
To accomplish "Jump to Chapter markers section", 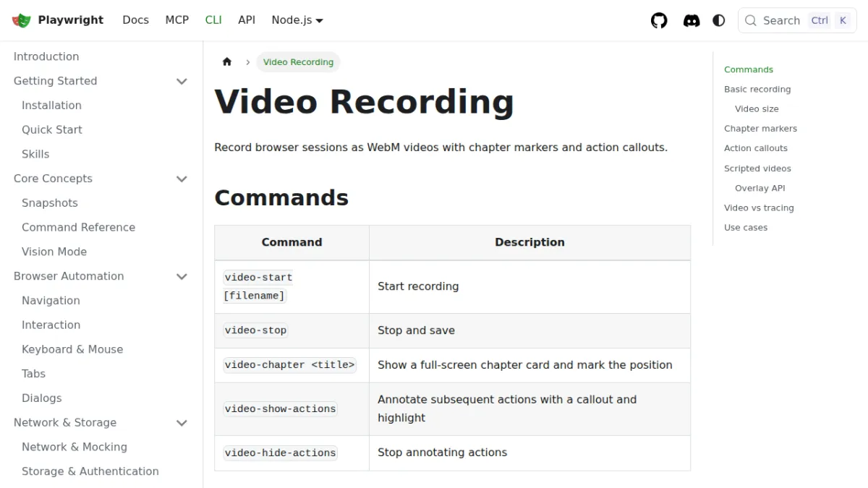I will click(760, 129).
